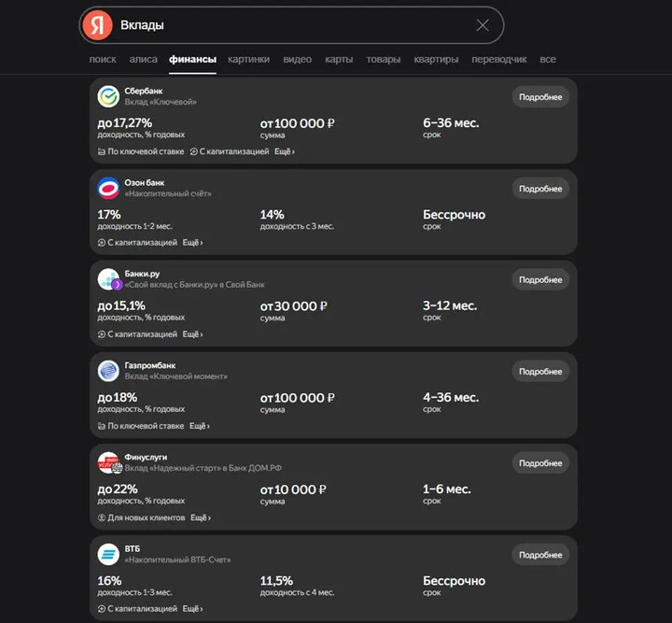Click the Sberbank logo icon

pyautogui.click(x=108, y=96)
